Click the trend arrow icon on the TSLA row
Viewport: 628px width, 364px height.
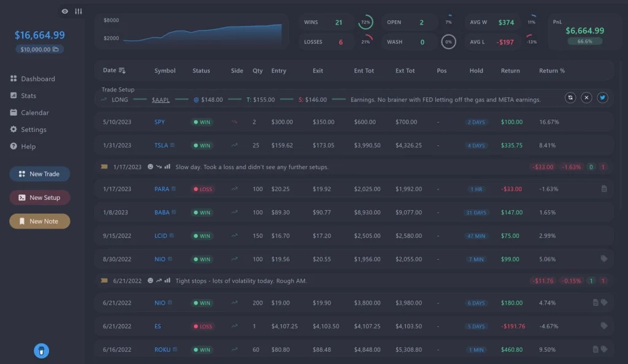click(234, 145)
